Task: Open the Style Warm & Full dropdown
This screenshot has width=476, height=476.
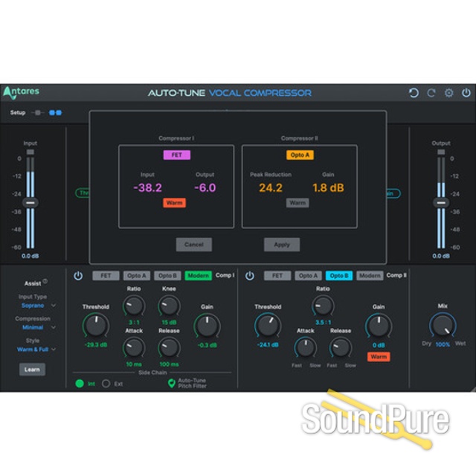Action: click(36, 349)
